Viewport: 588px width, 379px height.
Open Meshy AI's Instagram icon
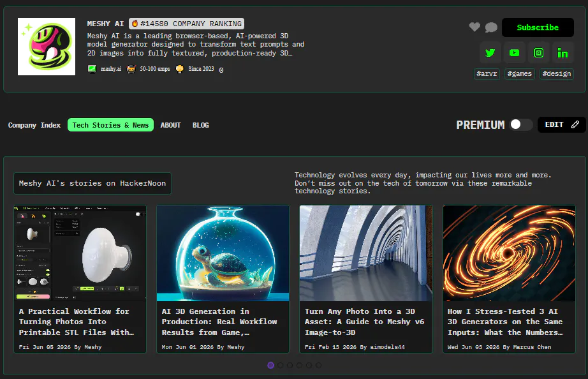[x=538, y=53]
